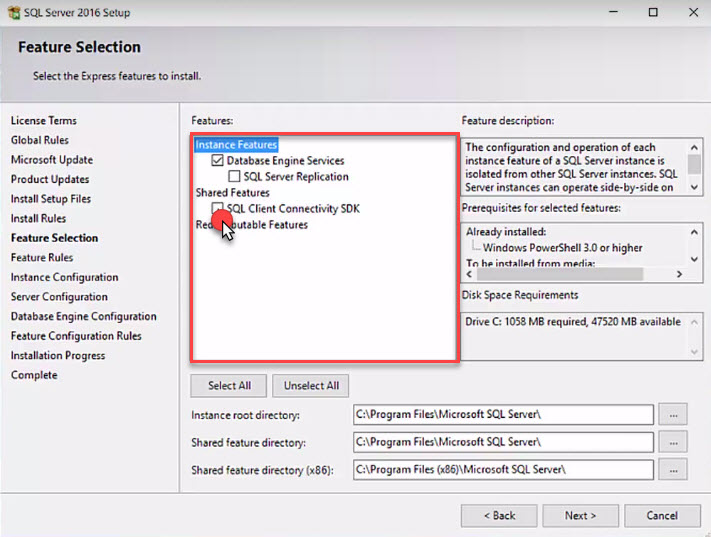Click the Select All button
Image resolution: width=711 pixels, height=537 pixels.
(229, 386)
